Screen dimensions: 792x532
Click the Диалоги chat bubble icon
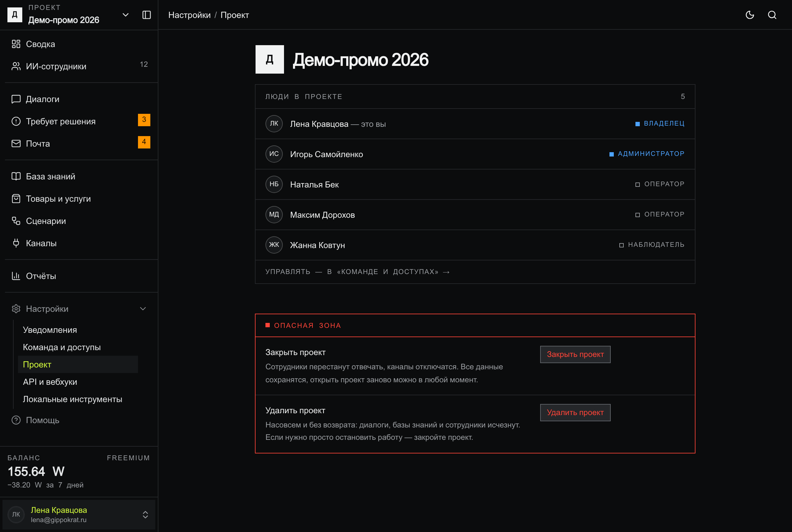pos(16,99)
